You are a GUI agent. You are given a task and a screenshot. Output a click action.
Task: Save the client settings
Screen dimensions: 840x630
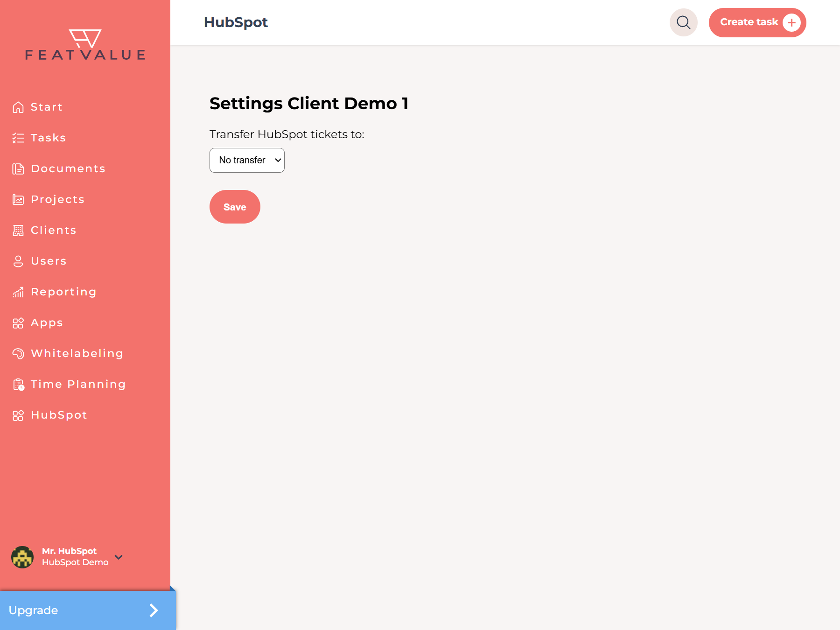[235, 207]
